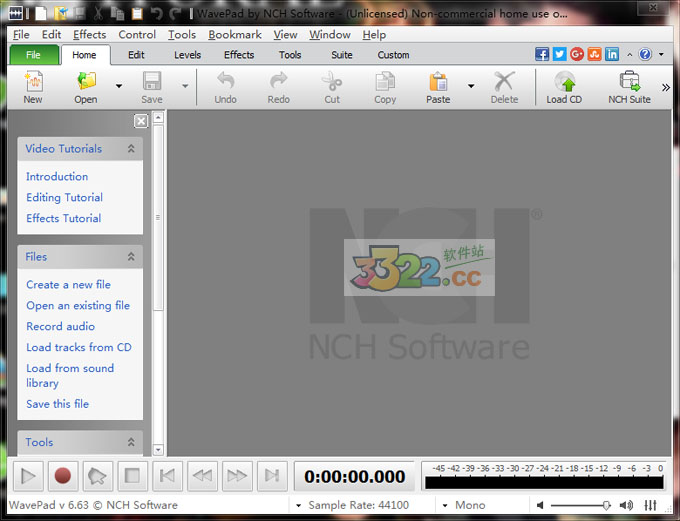Open the NCH Suite toolbar icon
Screen dimensions: 680x521
[629, 86]
